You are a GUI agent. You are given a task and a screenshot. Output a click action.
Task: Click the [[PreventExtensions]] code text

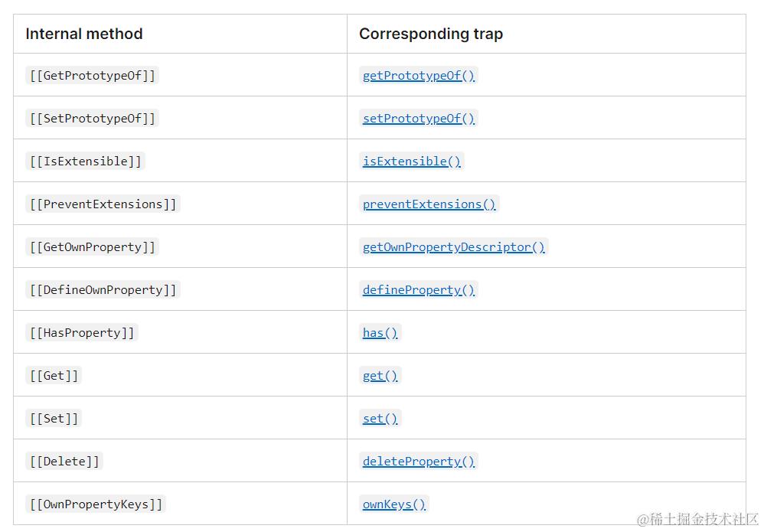tap(103, 204)
